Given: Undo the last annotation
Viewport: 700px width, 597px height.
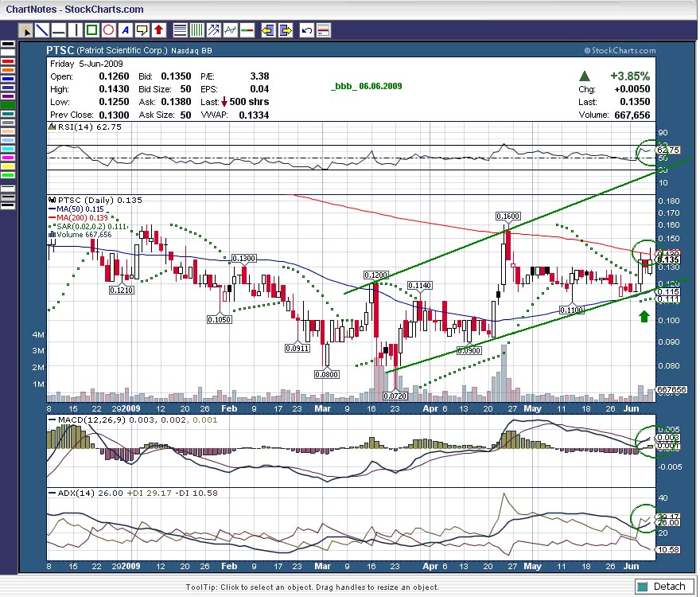Looking at the screenshot, I should tap(307, 30).
